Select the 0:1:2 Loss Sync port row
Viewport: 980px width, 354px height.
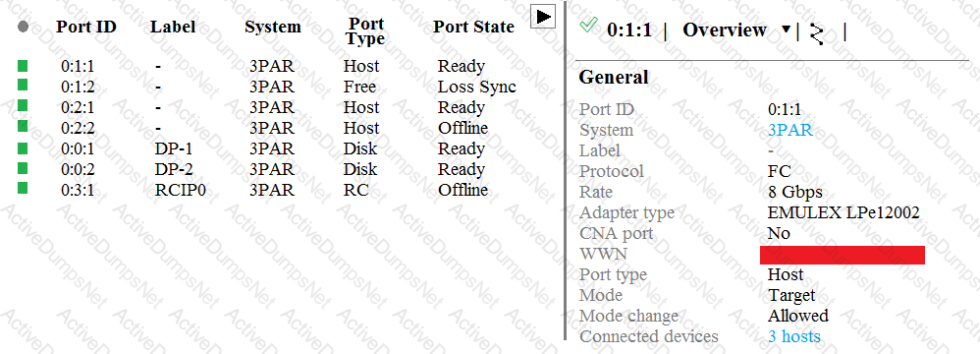pyautogui.click(x=267, y=87)
